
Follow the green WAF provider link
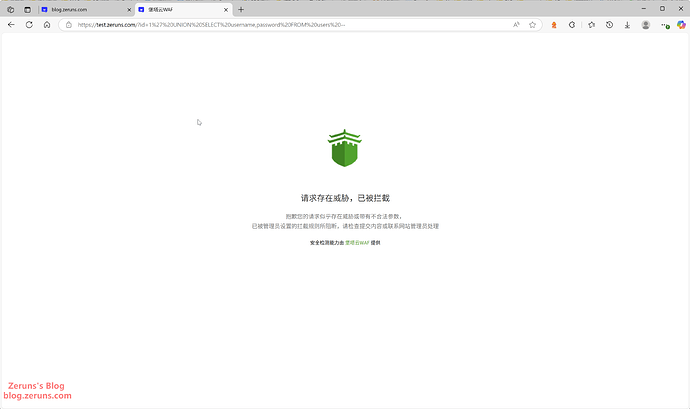pyautogui.click(x=357, y=243)
